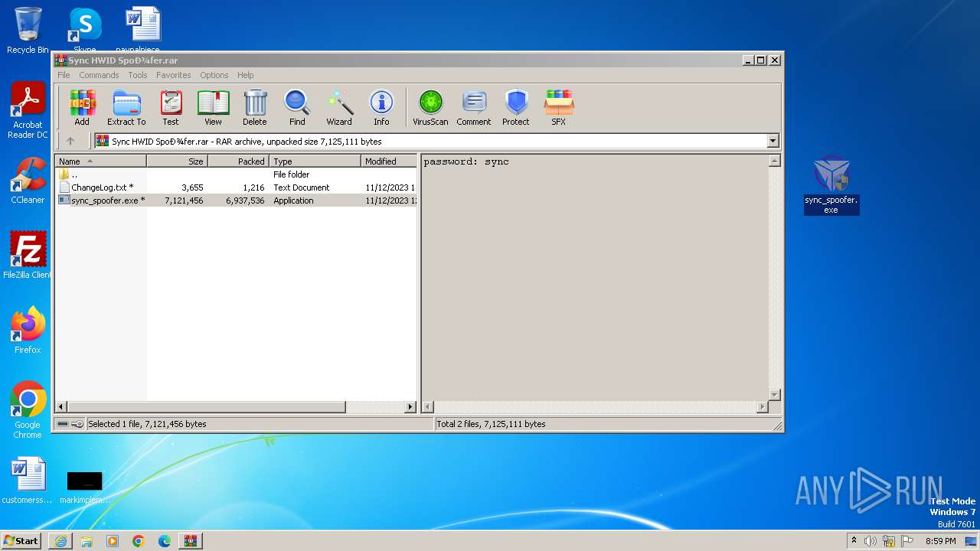This screenshot has width=980, height=551.
Task: Open the Help menu
Action: [x=245, y=75]
